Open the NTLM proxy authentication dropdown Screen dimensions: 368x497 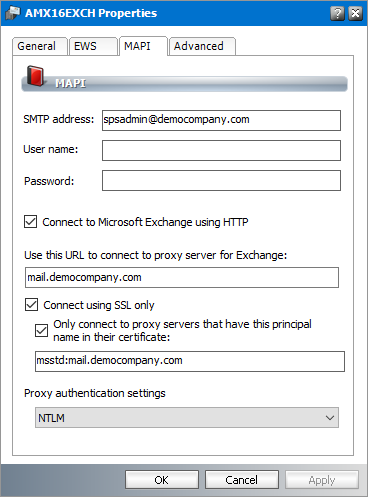[187, 417]
